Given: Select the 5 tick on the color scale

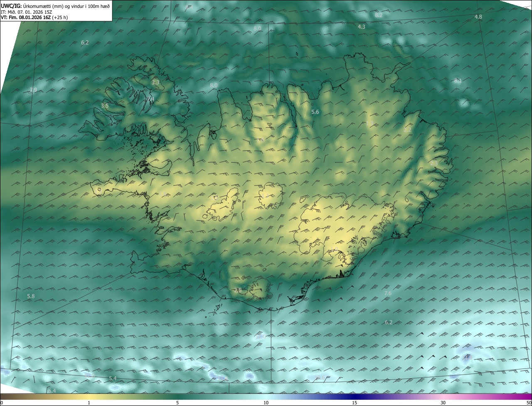Looking at the screenshot, I should click(177, 403).
